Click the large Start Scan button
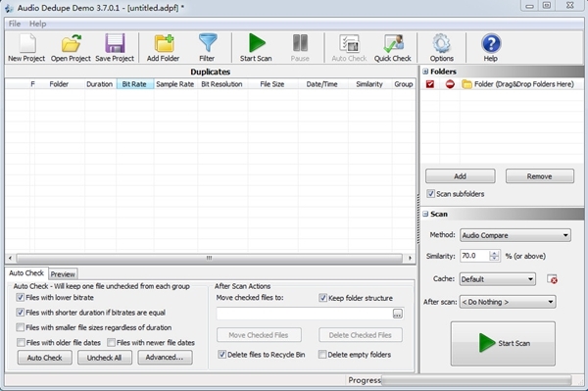588x391 pixels. click(x=503, y=343)
